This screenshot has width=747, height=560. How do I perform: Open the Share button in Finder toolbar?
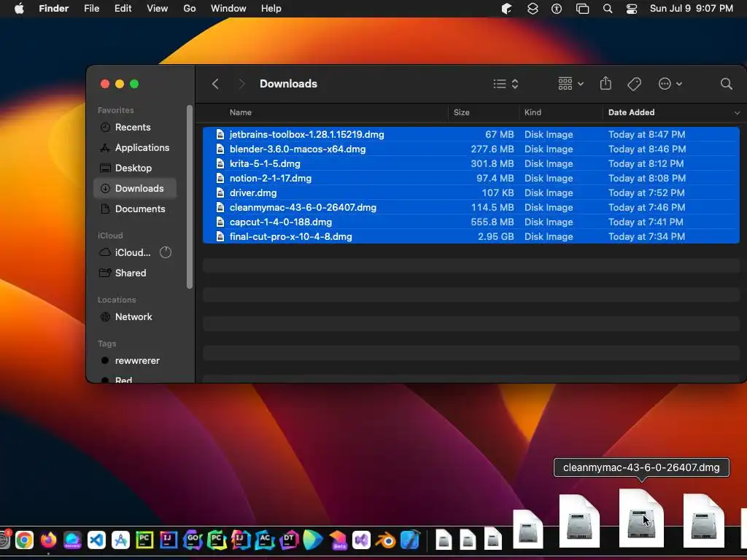[605, 83]
